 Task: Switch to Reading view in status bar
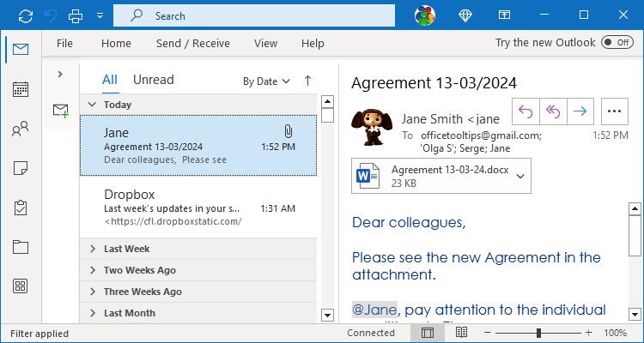[461, 333]
